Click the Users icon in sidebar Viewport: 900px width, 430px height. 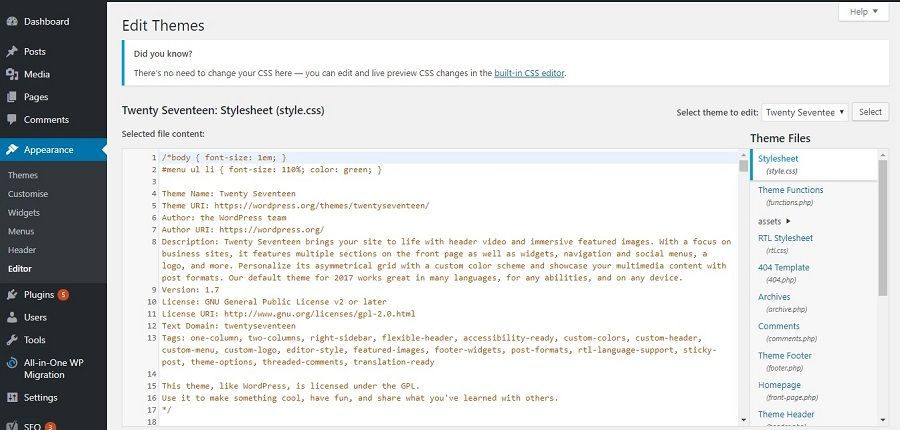click(12, 317)
